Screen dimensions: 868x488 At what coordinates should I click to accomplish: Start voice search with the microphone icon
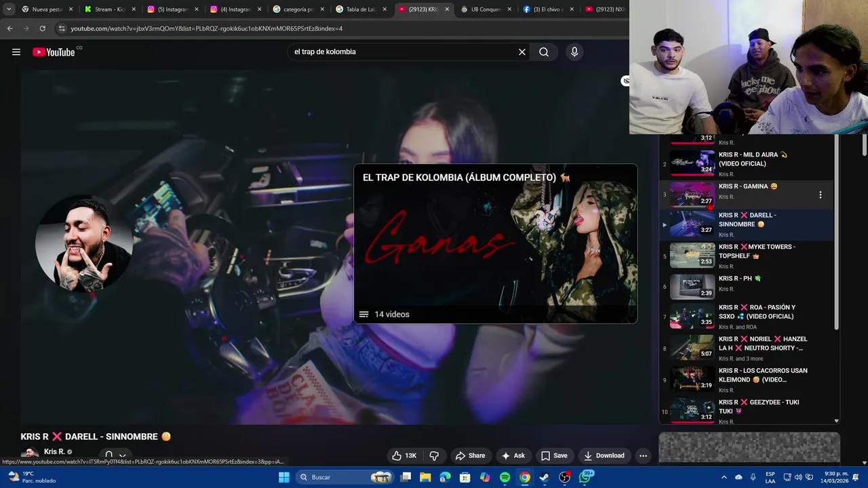[x=574, y=52]
